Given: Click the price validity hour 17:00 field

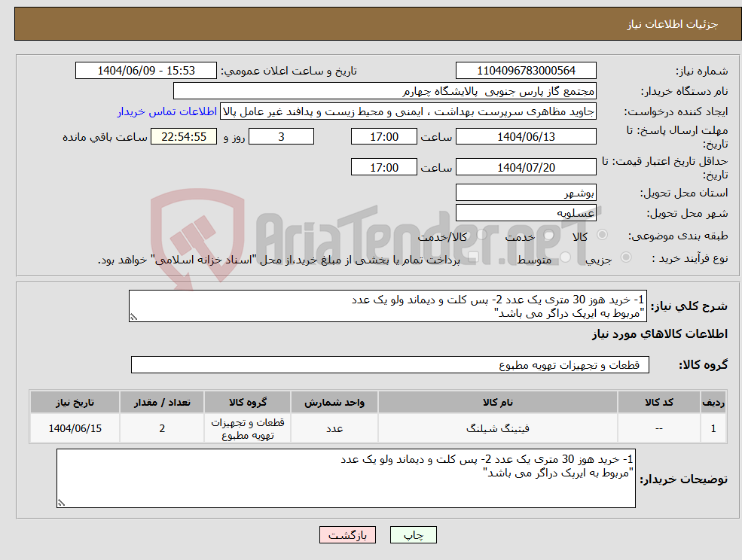Looking at the screenshot, I should pos(383,167).
